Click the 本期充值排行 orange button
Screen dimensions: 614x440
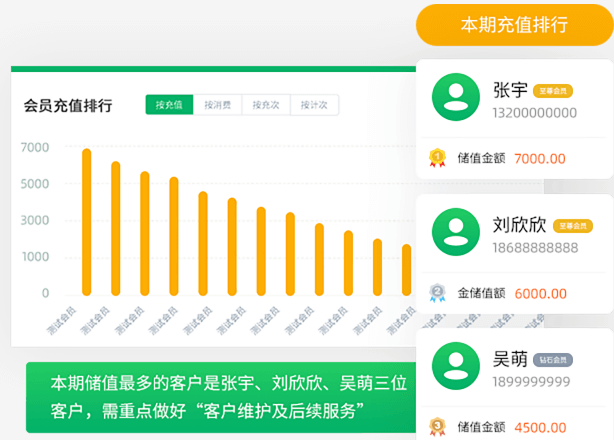[513, 24]
